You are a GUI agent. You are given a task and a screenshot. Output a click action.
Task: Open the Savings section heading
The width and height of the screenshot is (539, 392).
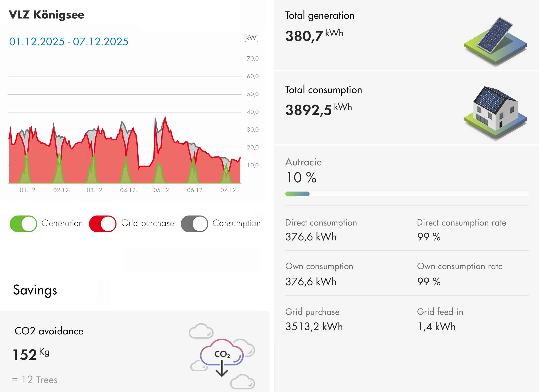click(x=35, y=290)
